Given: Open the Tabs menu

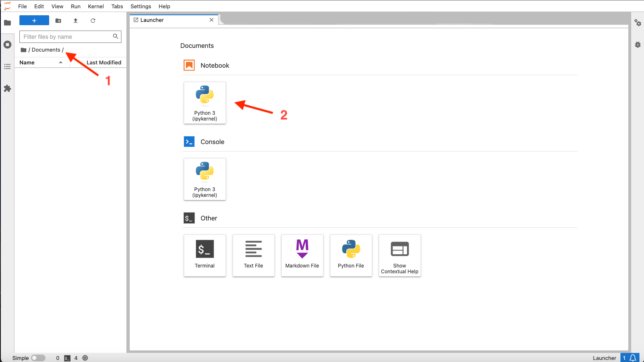Looking at the screenshot, I should [x=117, y=6].
